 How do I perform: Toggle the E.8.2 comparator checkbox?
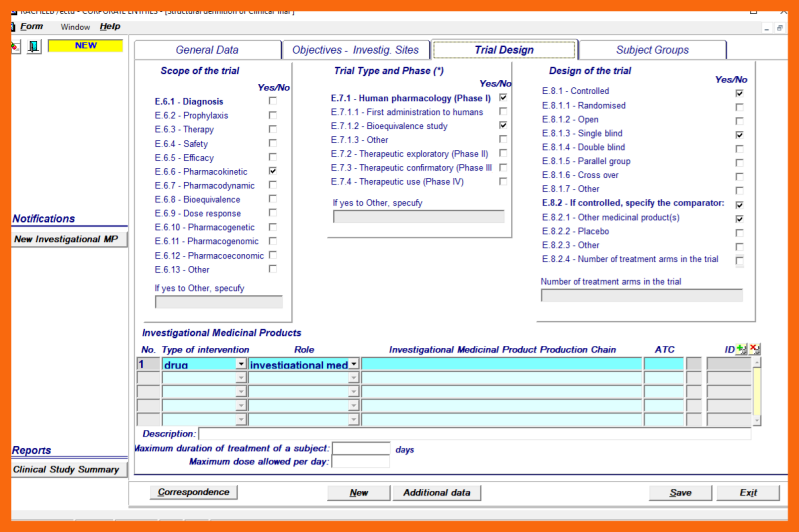pyautogui.click(x=739, y=204)
